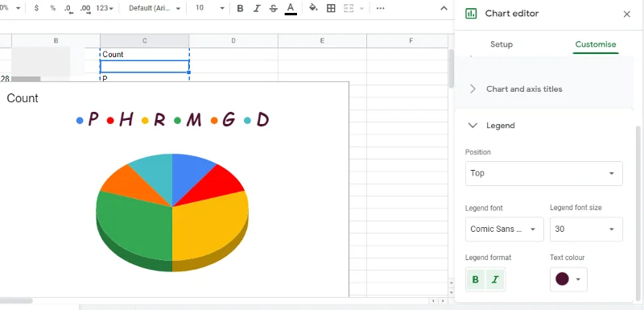Click legend entry H with red dot
The width and height of the screenshot is (644, 310).
(x=120, y=120)
